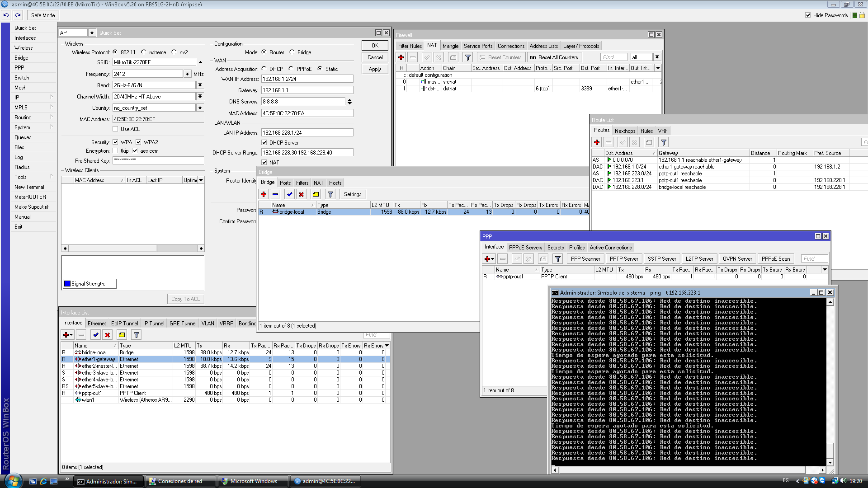Screen dimensions: 868x488
Task: Add comment to the selected bridge
Action: pyautogui.click(x=316, y=194)
